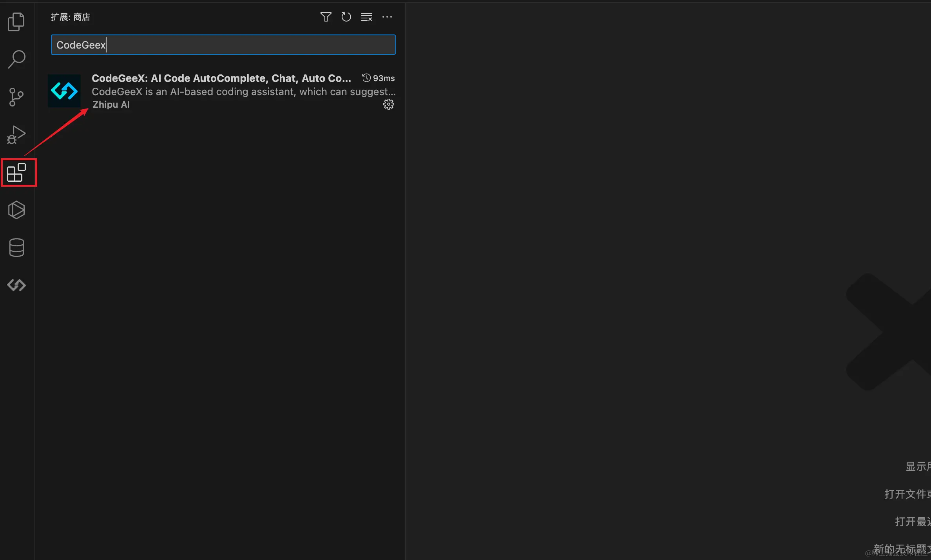This screenshot has height=560, width=931.
Task: Clear extension search results
Action: pyautogui.click(x=366, y=17)
